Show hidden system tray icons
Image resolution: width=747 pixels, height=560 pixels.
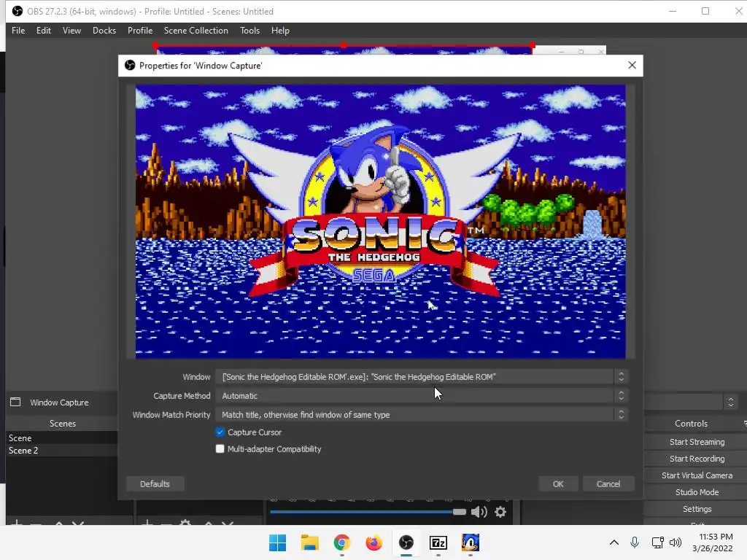[x=614, y=542]
